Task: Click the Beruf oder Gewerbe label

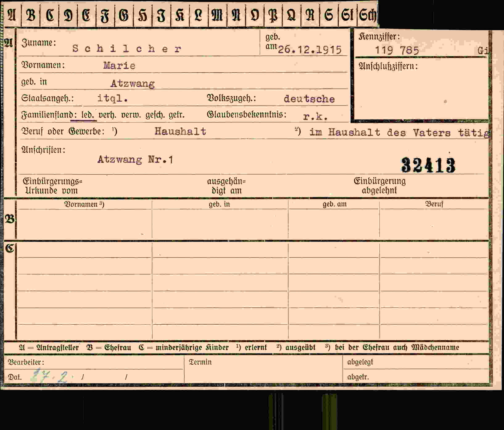Action: point(63,131)
